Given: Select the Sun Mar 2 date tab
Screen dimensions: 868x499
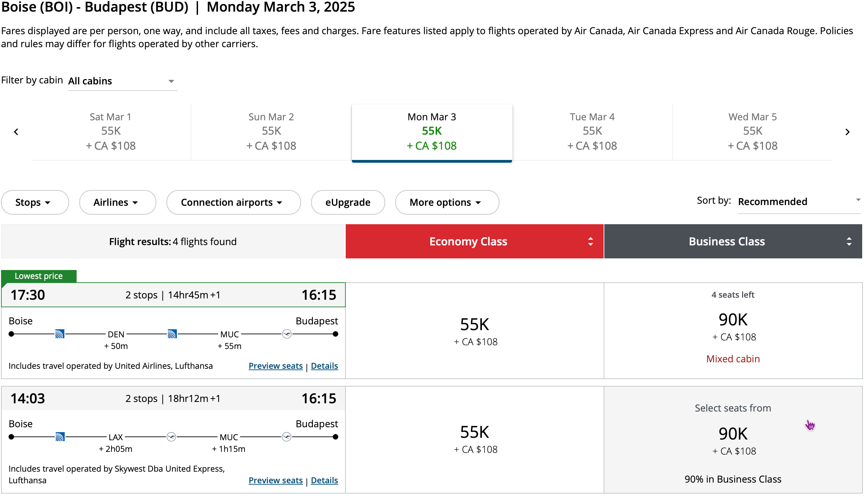Looking at the screenshot, I should (x=271, y=132).
